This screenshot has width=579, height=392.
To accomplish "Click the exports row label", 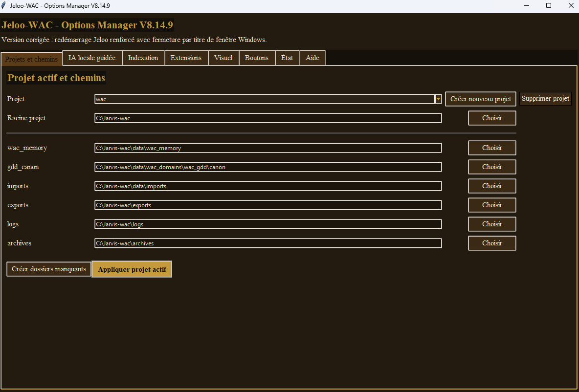I will [18, 205].
